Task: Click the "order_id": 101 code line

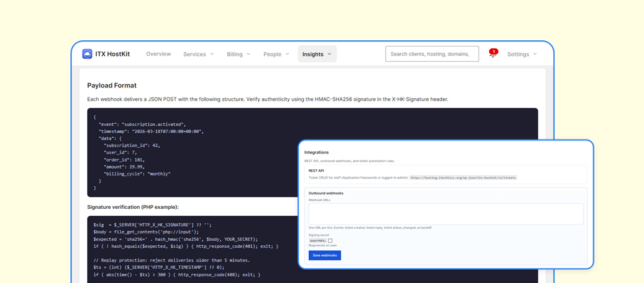Action: [x=125, y=159]
